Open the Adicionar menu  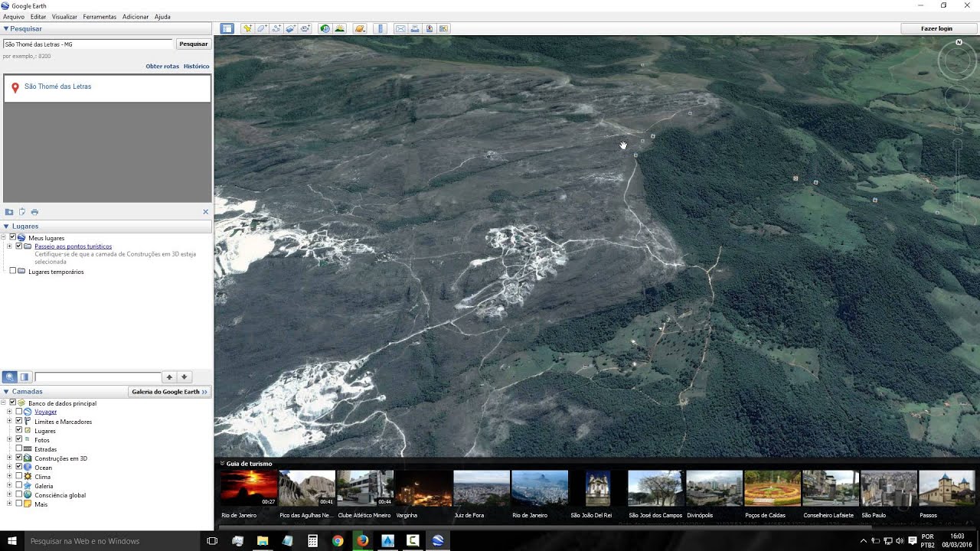136,16
